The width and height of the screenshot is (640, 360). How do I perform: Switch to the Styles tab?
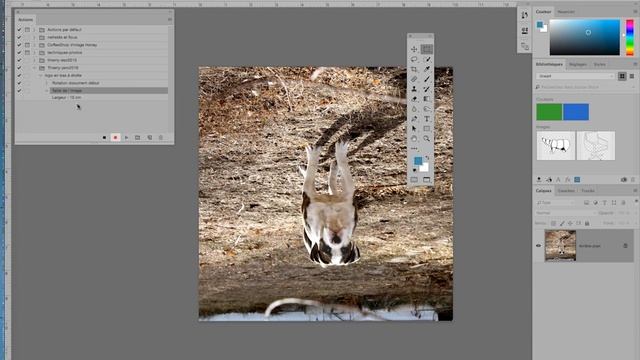click(x=600, y=64)
